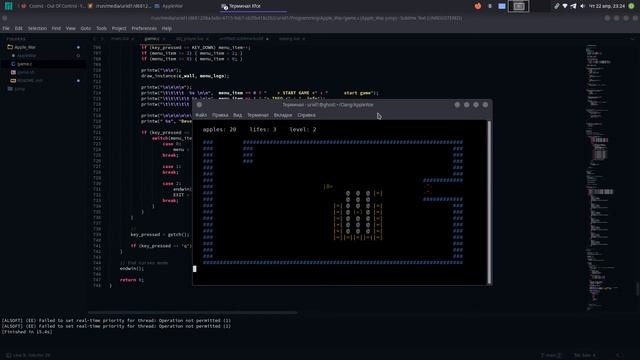
Task: Click the tab dropdown arrow right of editor tabs
Action: 633,39
